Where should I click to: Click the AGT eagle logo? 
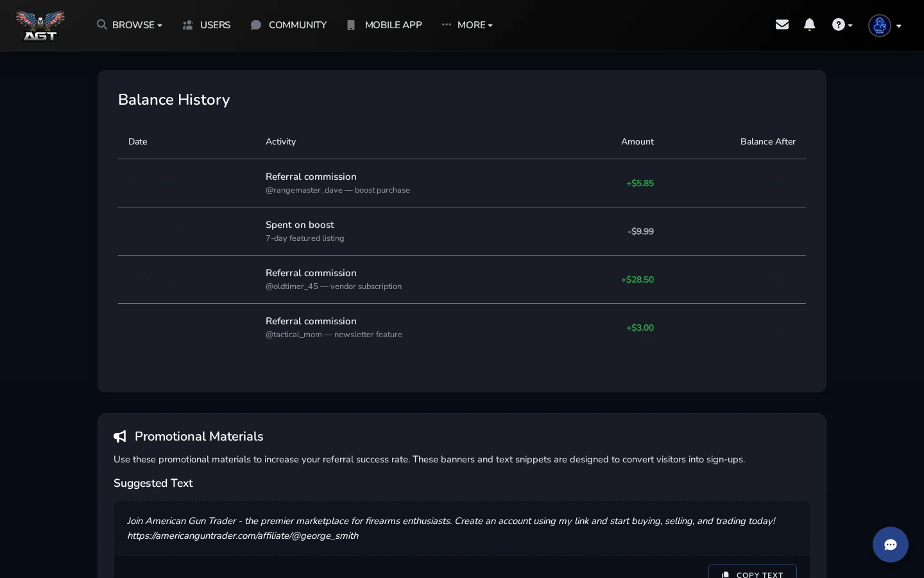[x=40, y=25]
